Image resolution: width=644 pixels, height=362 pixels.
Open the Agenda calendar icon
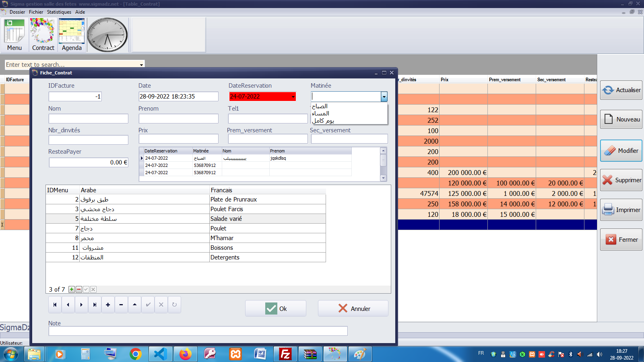pos(72,35)
